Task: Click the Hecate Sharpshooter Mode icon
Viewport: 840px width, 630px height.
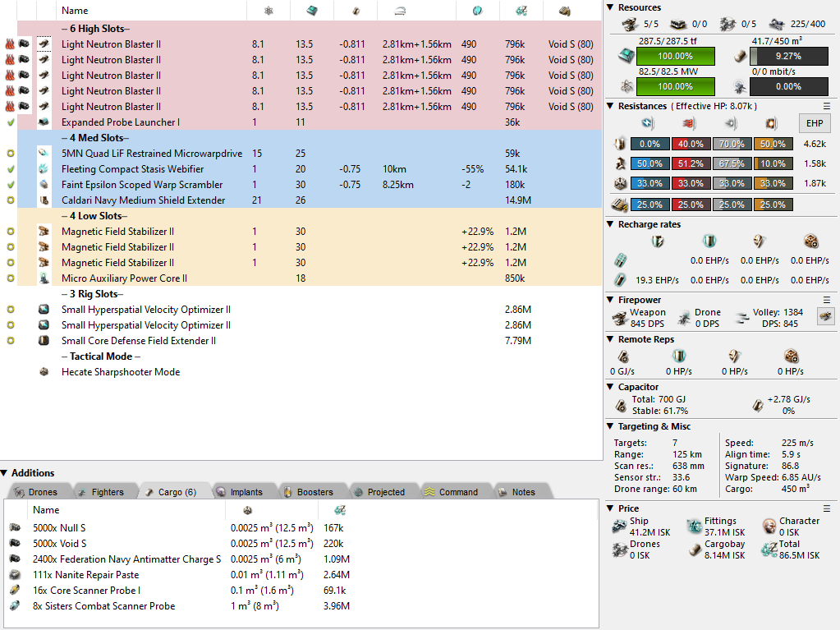Action: point(44,372)
